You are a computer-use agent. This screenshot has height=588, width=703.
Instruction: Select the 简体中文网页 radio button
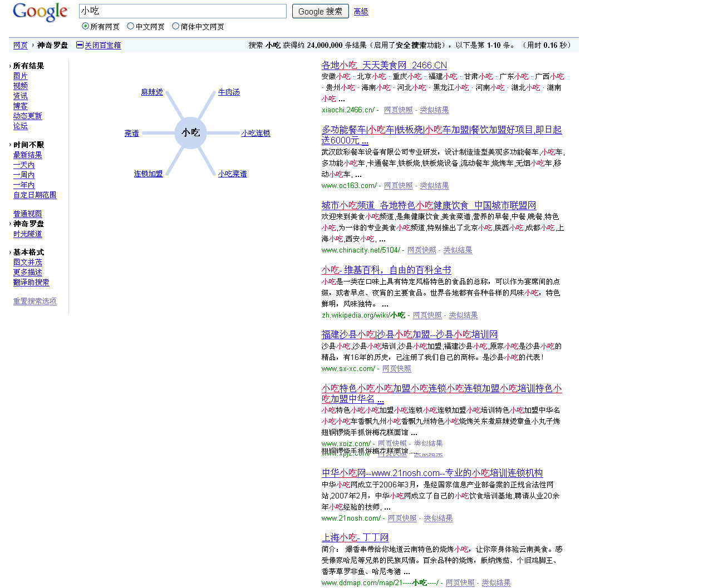(175, 26)
